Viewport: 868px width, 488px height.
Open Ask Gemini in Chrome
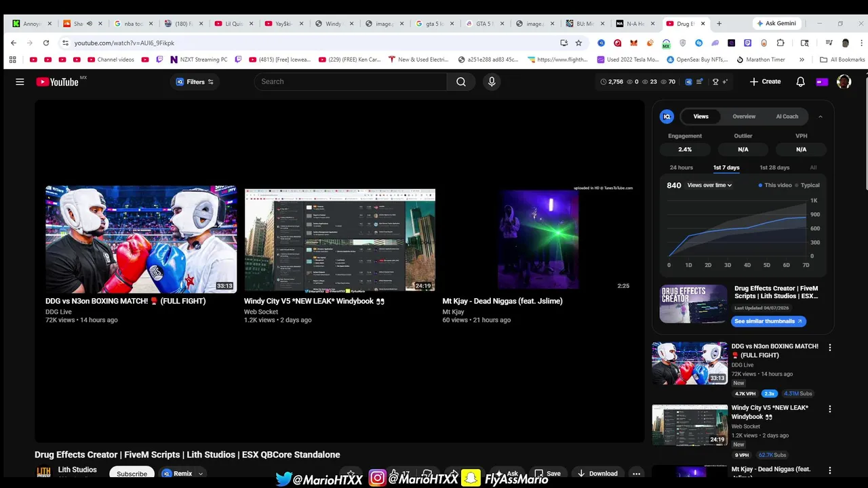coord(776,23)
